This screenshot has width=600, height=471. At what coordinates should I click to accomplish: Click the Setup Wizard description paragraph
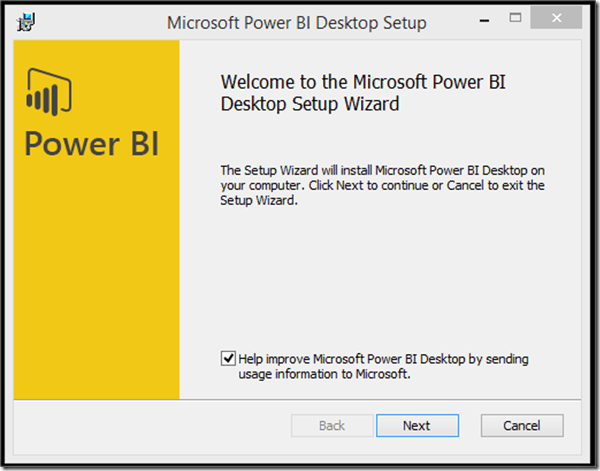[383, 185]
